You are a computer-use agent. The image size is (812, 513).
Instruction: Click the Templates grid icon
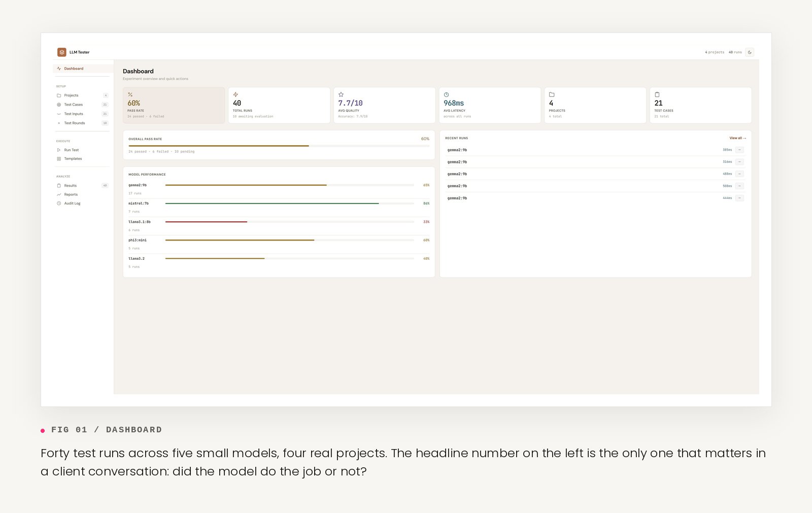pos(59,159)
